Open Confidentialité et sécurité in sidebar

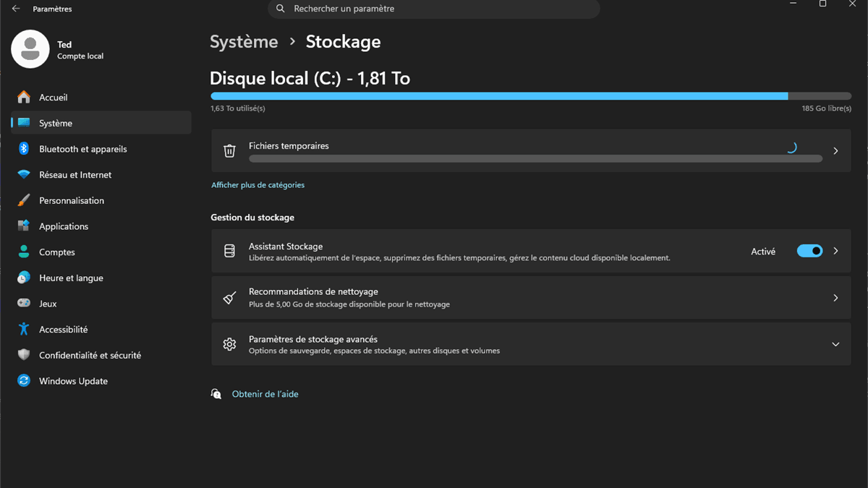click(101, 355)
